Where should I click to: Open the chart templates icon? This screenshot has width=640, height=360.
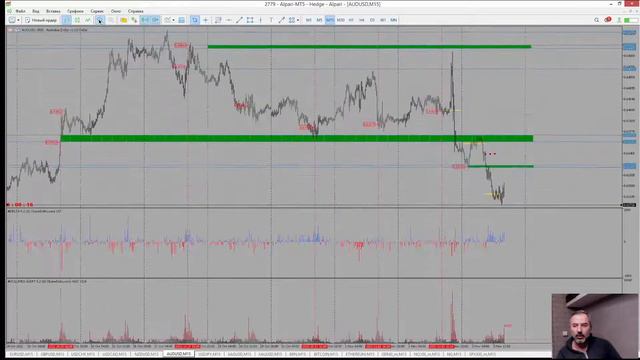182,20
